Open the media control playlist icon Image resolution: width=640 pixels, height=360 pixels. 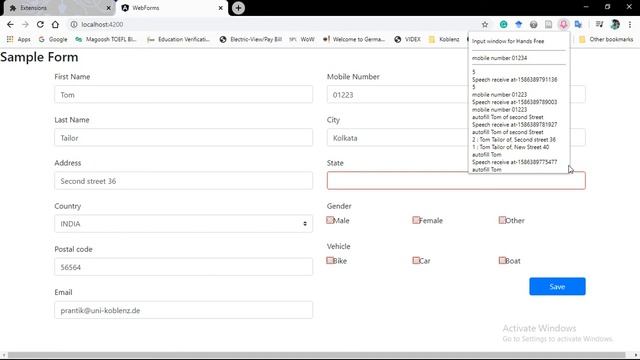(599, 24)
